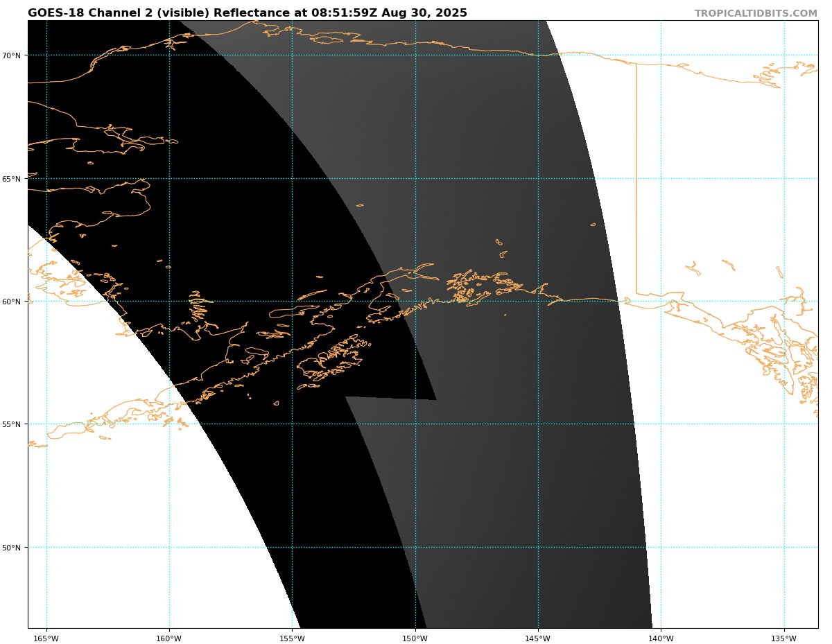832x644 pixels.
Task: Click the 145°W longitude label
Action: 538,639
